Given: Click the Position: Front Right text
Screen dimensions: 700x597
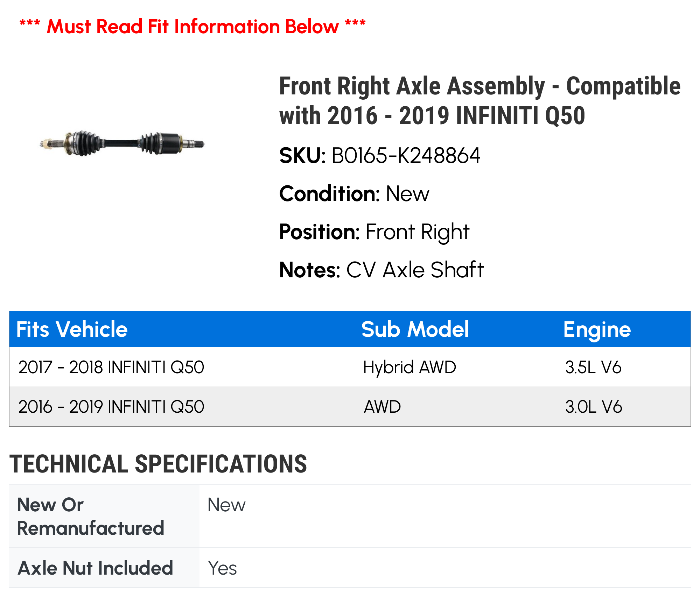Looking at the screenshot, I should (x=374, y=232).
